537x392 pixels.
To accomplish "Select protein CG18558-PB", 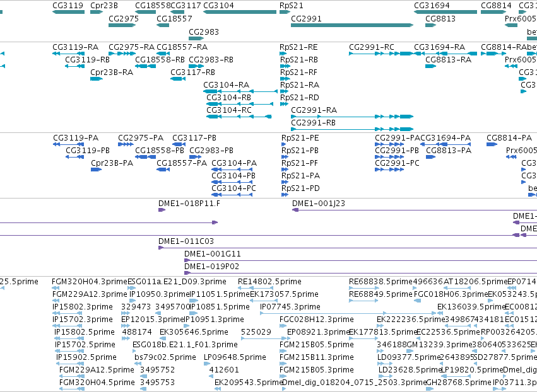I will (145, 157).
